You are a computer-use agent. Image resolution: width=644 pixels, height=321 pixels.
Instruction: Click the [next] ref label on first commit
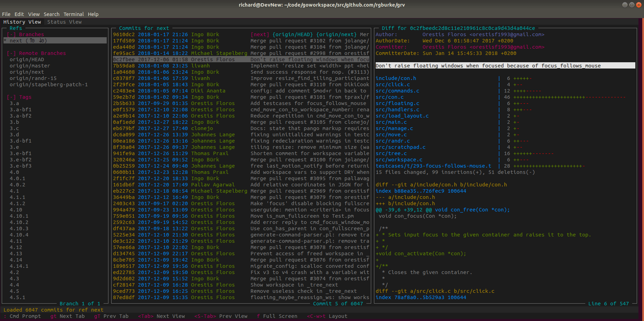(260, 34)
